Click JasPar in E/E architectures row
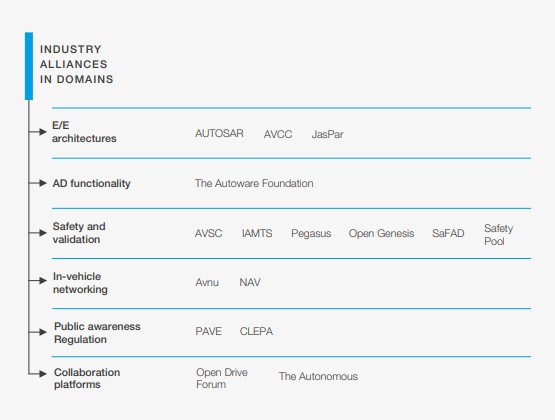 (327, 134)
